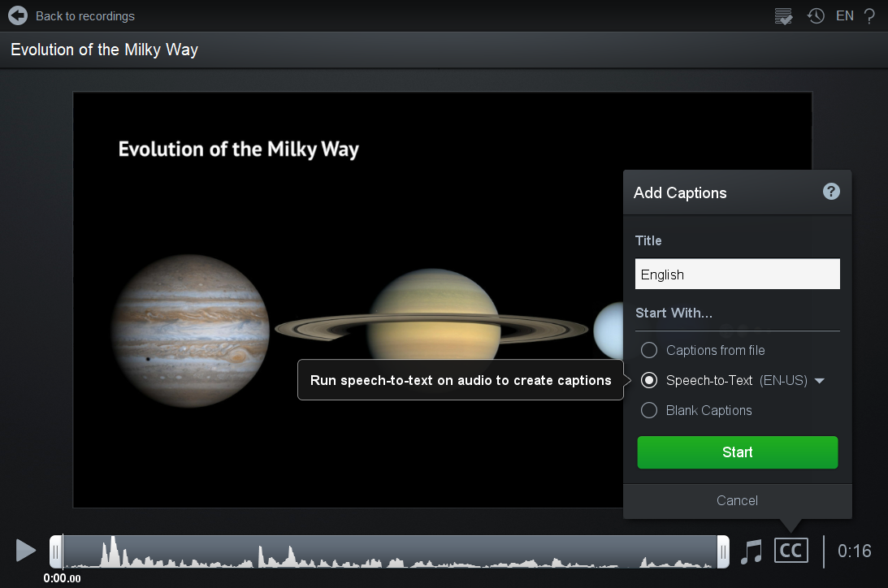Open the top-bar question mark help

pyautogui.click(x=869, y=16)
